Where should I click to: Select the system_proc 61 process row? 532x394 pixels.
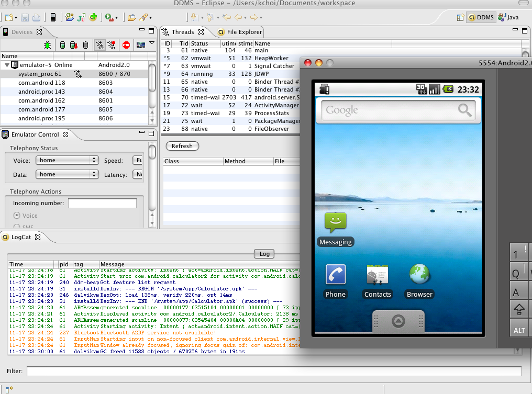tap(74, 74)
